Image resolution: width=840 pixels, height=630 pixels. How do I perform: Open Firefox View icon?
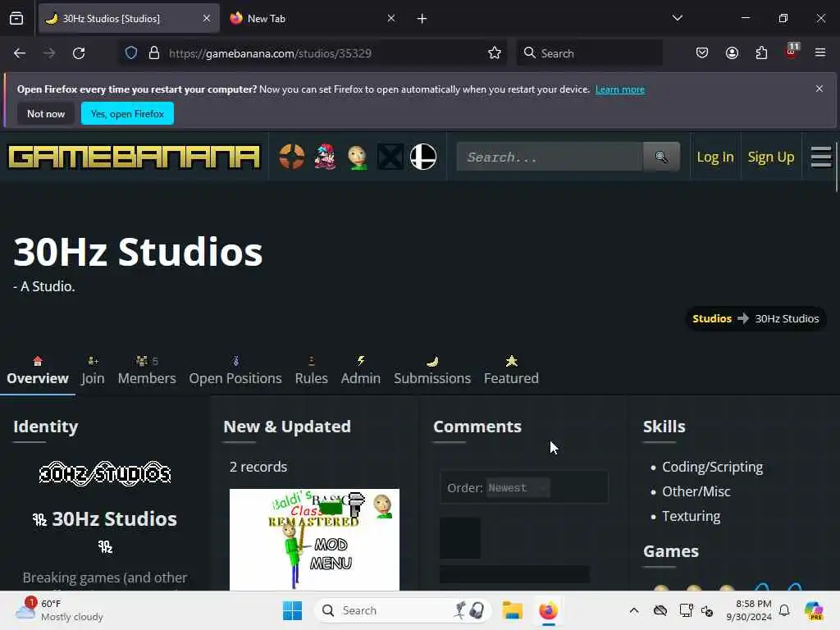(x=16, y=19)
